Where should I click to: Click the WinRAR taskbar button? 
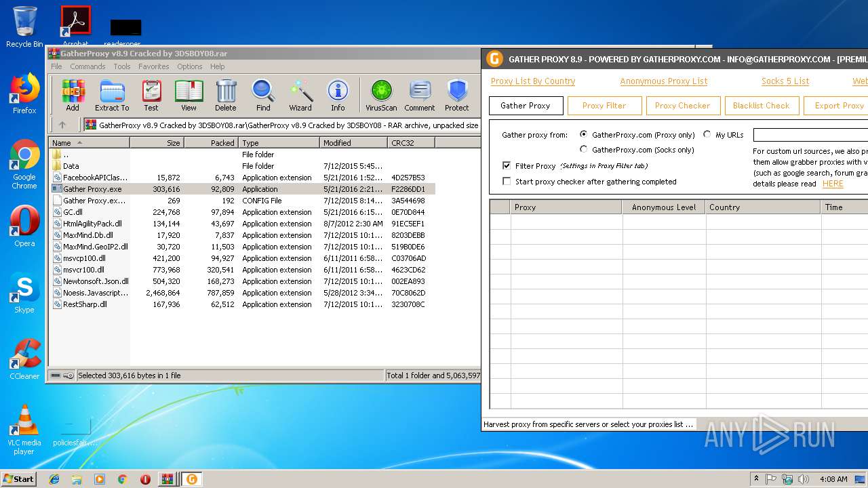pos(167,479)
